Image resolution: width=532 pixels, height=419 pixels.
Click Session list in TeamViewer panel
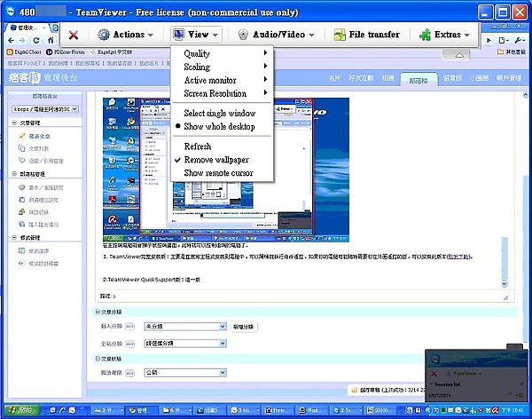[x=448, y=384]
